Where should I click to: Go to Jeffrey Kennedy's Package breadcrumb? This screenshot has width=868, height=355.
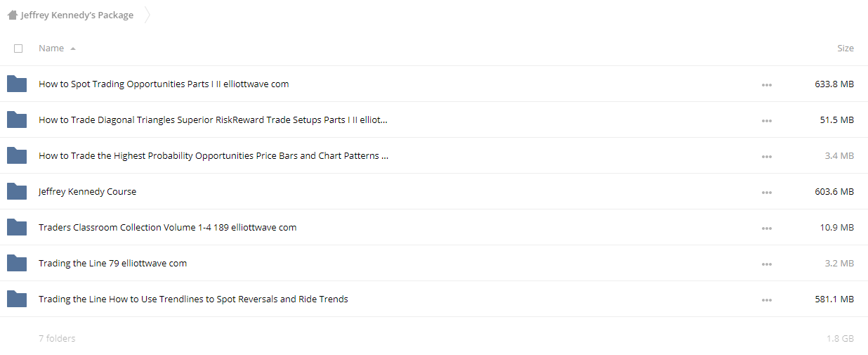77,15
